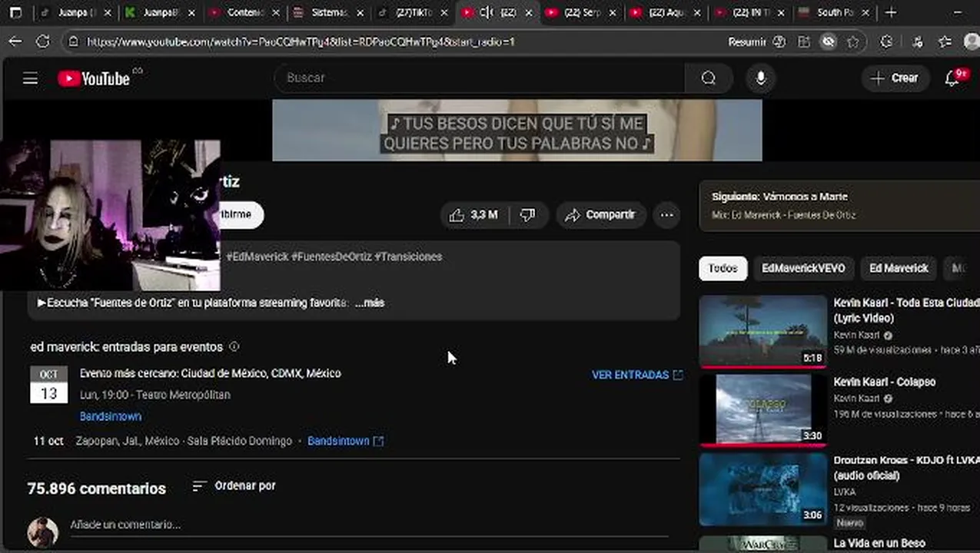Open the browser profile avatar
The height and width of the screenshot is (553, 980).
[971, 42]
